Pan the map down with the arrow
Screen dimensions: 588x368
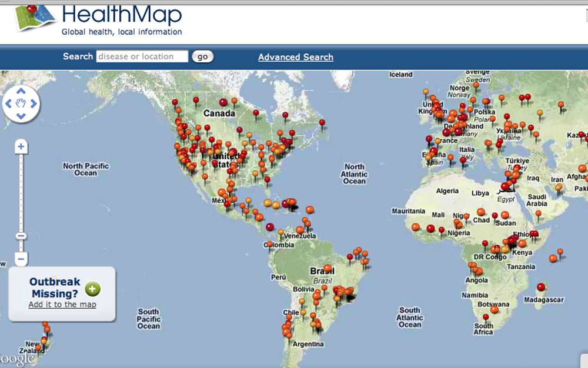(21, 116)
